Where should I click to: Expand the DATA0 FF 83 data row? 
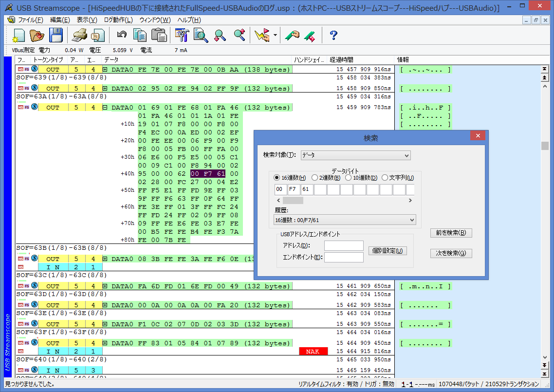(x=105, y=343)
